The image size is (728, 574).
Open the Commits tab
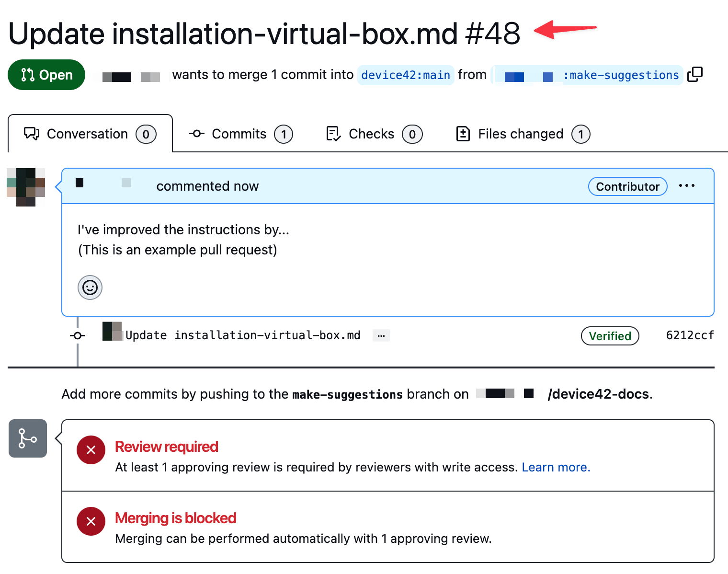(241, 134)
